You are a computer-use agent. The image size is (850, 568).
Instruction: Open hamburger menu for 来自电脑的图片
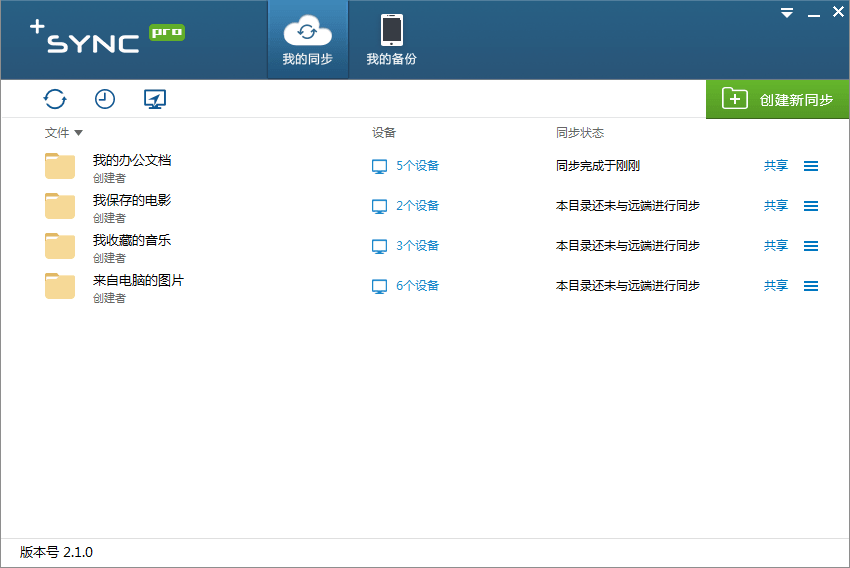tap(811, 286)
